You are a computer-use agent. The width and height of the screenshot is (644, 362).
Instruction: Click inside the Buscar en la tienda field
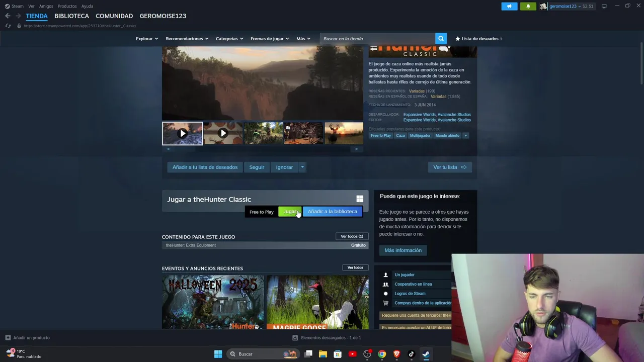tap(377, 39)
